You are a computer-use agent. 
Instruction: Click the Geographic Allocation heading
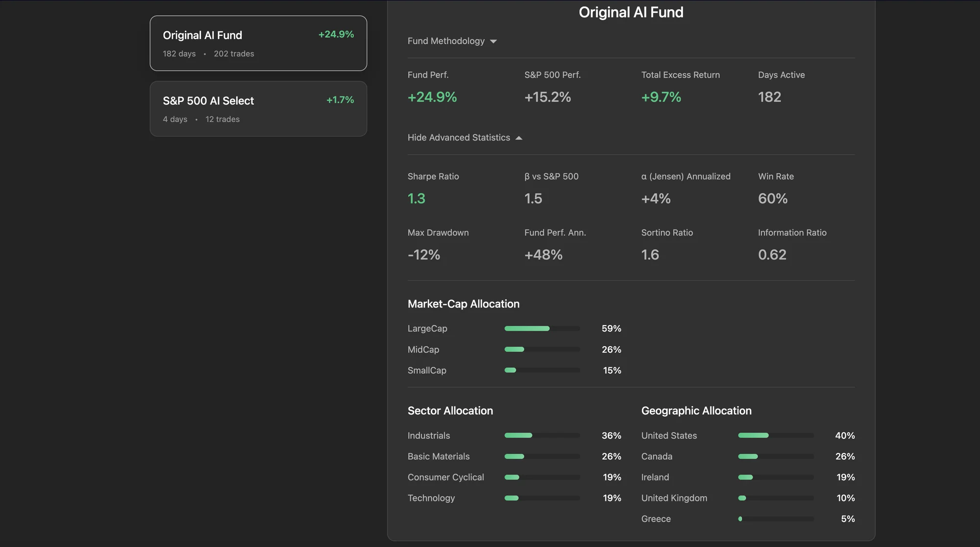pyautogui.click(x=696, y=410)
